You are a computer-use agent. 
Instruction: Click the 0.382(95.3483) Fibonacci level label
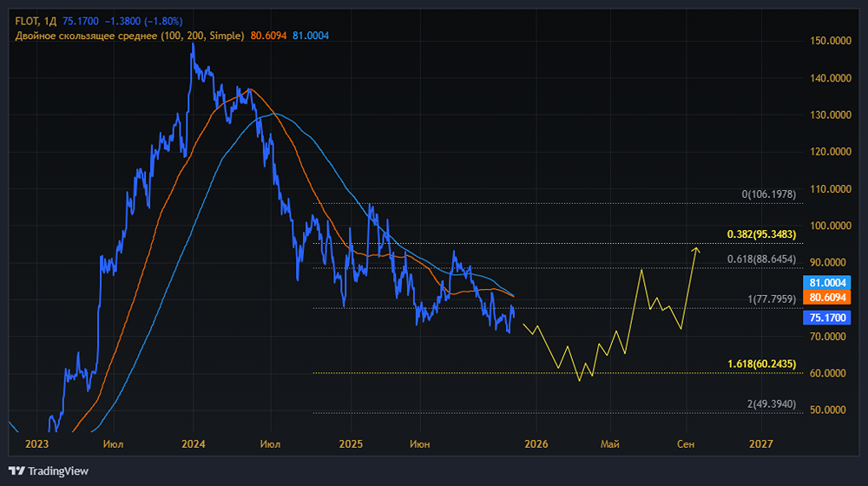762,234
